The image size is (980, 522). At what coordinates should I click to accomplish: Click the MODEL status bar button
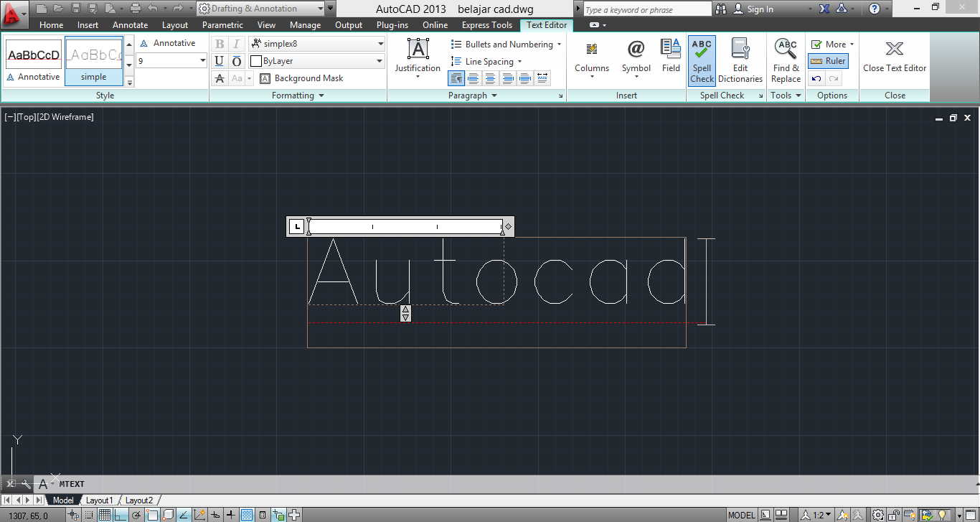point(741,515)
